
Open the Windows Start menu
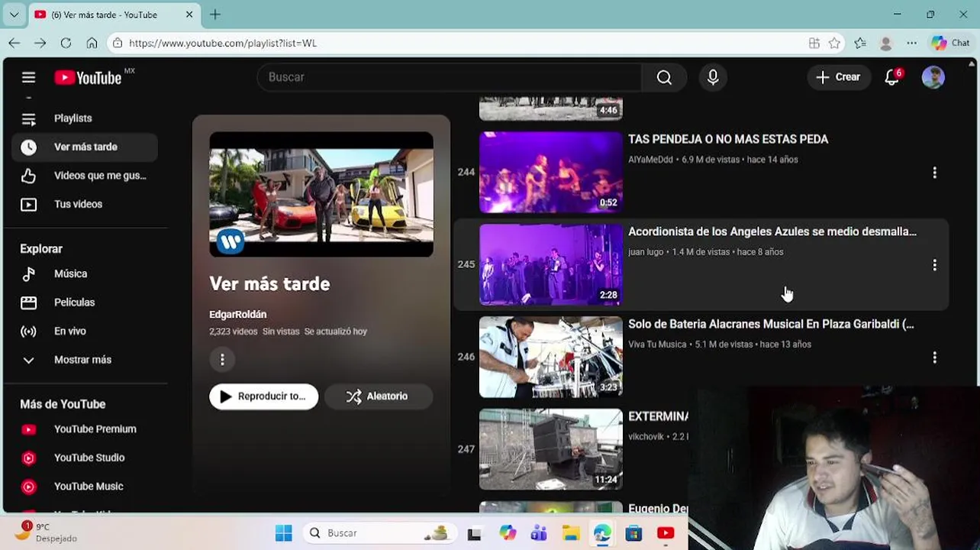[x=284, y=533]
